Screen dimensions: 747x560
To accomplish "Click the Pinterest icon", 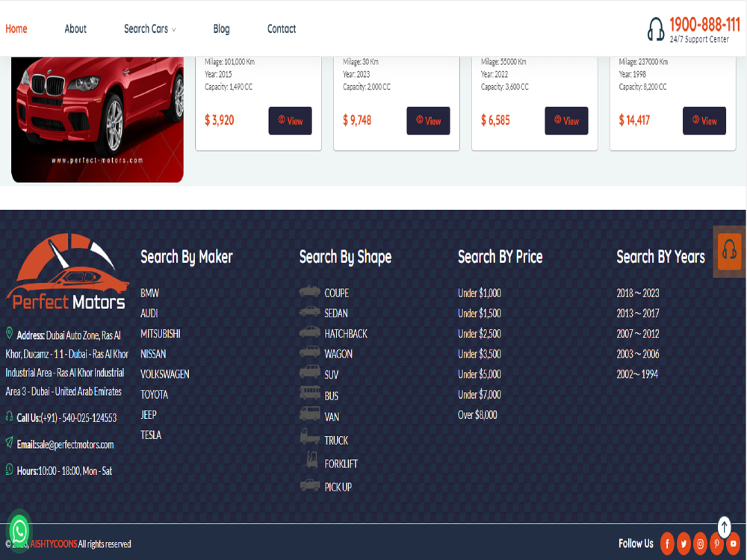I will tap(717, 544).
